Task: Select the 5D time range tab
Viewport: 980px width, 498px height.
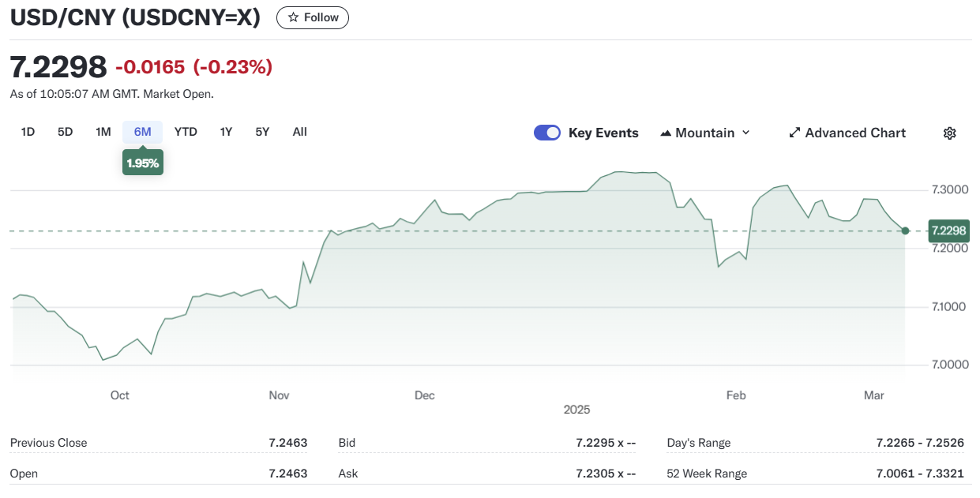Action: click(65, 132)
